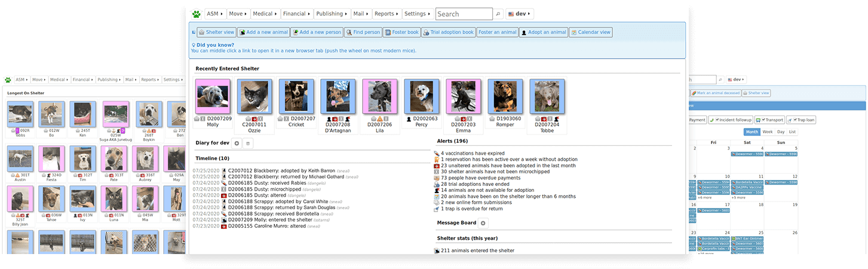The width and height of the screenshot is (868, 269).
Task: Click the green paw logo in front window
Action: [x=196, y=14]
